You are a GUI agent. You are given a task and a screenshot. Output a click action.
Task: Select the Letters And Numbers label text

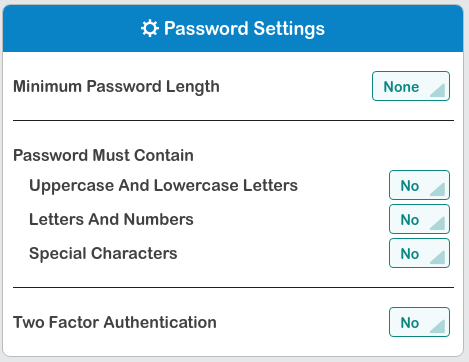coord(111,219)
